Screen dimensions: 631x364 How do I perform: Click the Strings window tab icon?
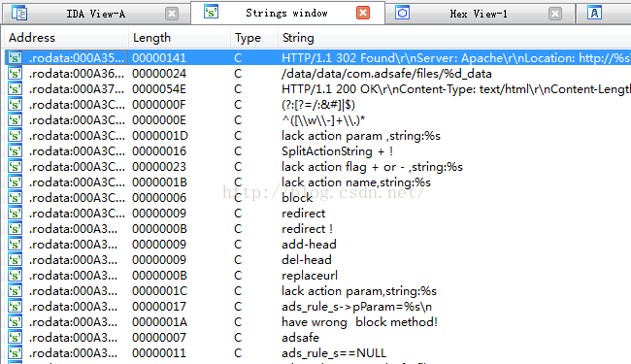[x=212, y=12]
